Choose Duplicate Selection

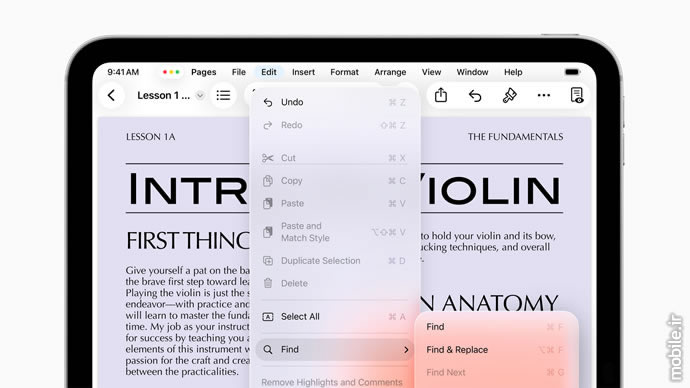pos(334,261)
